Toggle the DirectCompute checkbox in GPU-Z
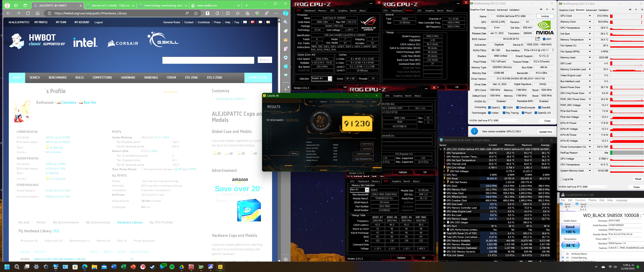This screenshot has height=272, width=644. click(517, 107)
